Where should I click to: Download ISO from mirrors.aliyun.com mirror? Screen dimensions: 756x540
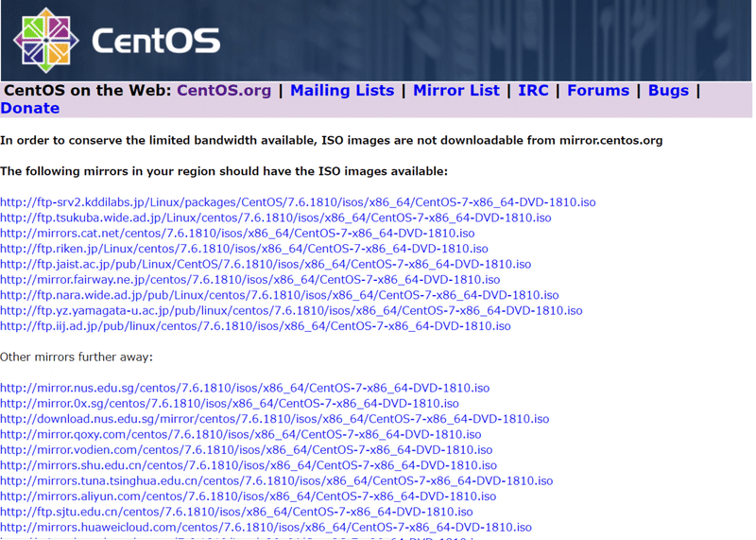249,496
